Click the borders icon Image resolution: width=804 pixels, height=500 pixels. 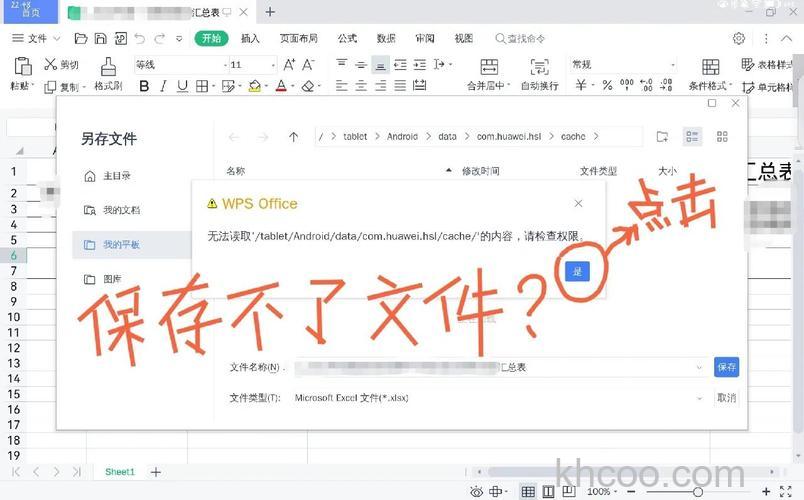click(x=202, y=86)
